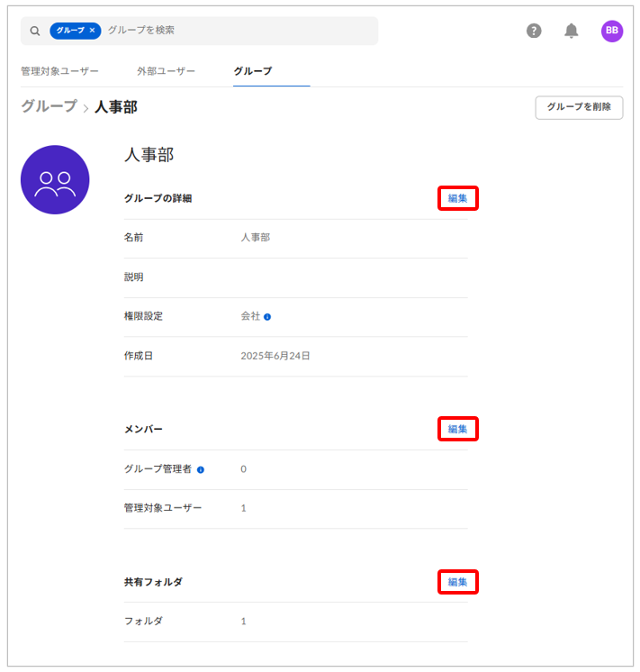Screen dimensions: 640x672
Task: Edit the 共有フォルダ section
Action: coord(457,582)
